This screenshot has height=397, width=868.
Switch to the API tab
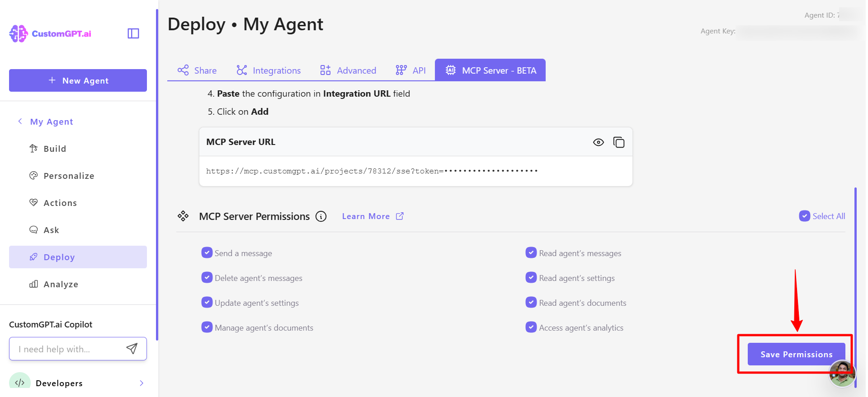(410, 70)
